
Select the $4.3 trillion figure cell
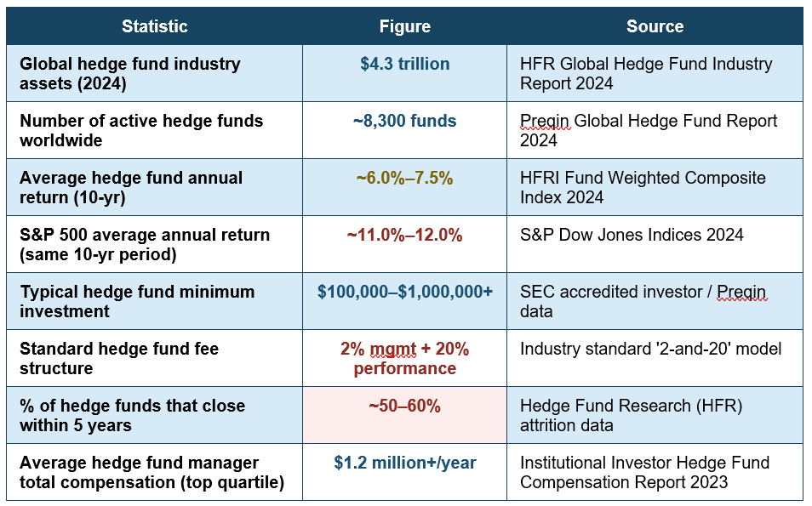pos(404,73)
